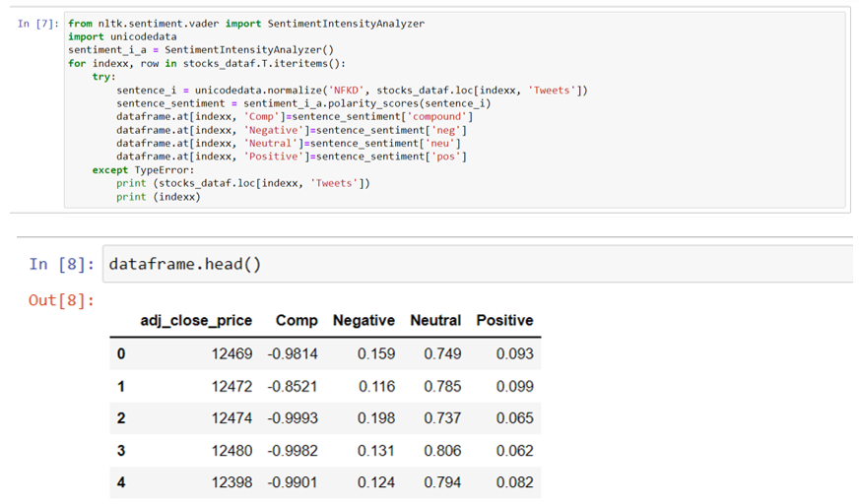Image resolution: width=859 pixels, height=504 pixels.
Task: Click the Comp column header
Action: click(x=297, y=320)
